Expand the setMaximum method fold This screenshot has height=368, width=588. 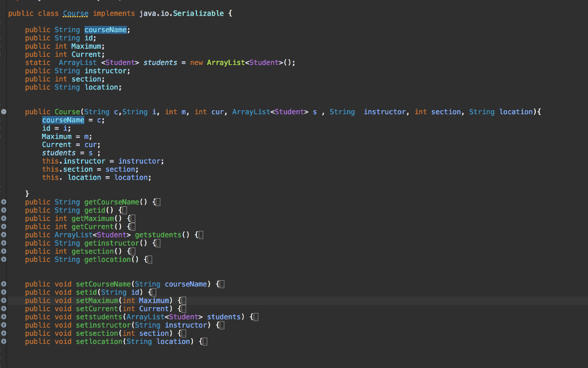click(3, 300)
